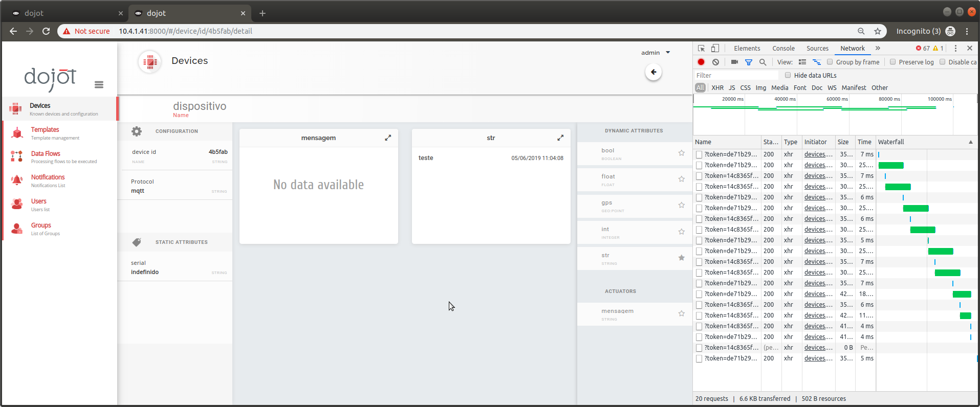Image resolution: width=980 pixels, height=407 pixels.
Task: Click the back arrow button on Devices page
Action: coord(654,72)
